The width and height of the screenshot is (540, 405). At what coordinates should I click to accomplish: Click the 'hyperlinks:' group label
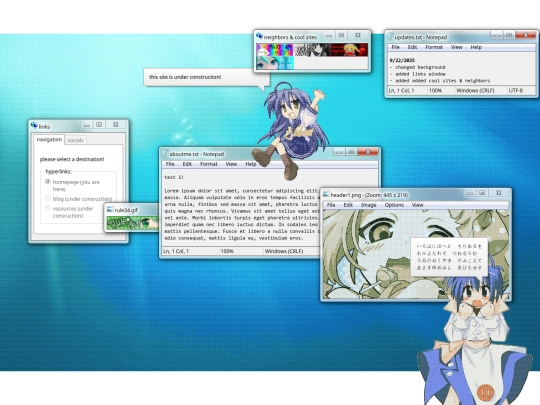click(58, 171)
